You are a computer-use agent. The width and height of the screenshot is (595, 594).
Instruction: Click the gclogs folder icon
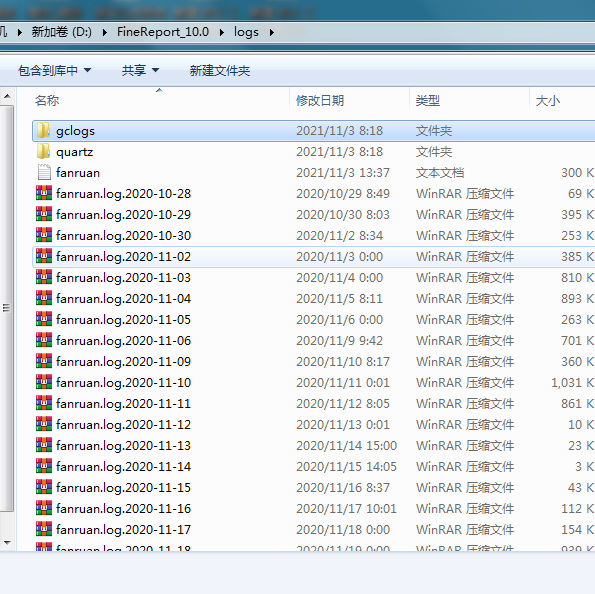(44, 131)
